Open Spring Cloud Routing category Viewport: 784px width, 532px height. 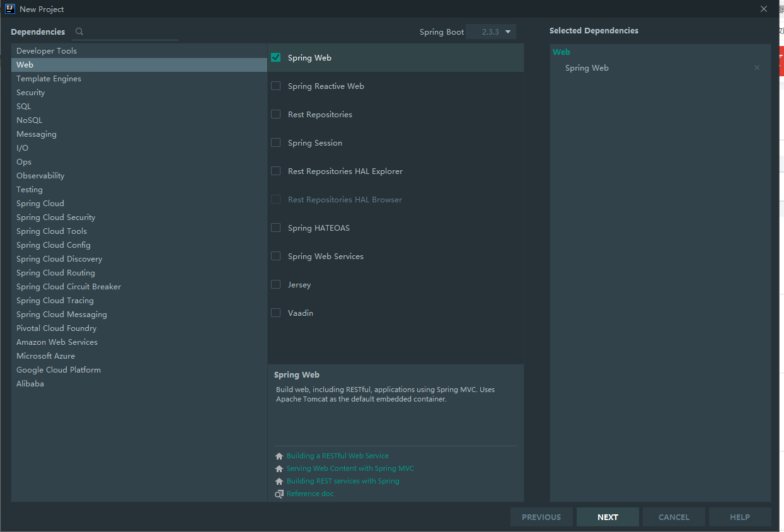pos(139,273)
